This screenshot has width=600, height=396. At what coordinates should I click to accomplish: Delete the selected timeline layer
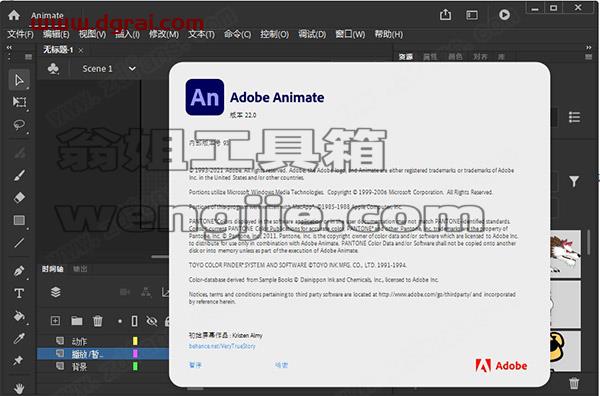coord(98,321)
